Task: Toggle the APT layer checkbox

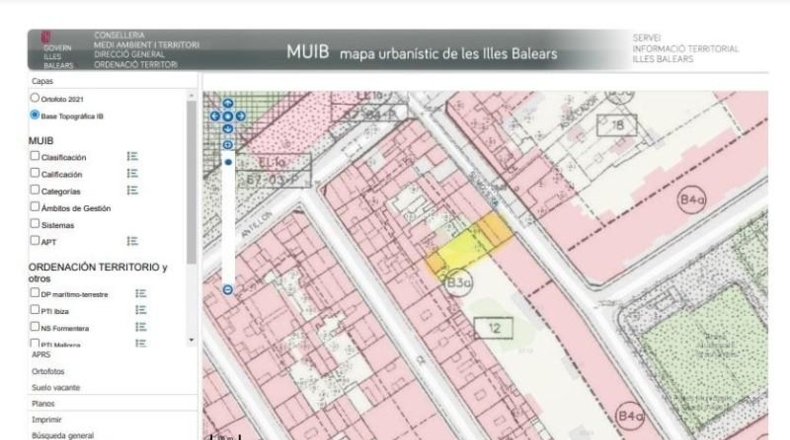Action: [35, 240]
